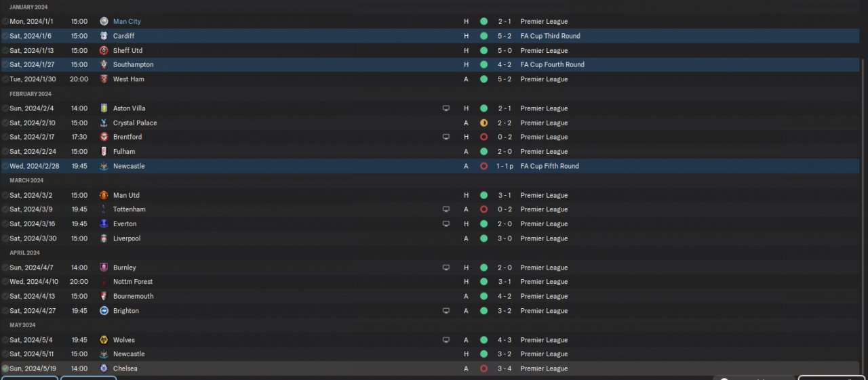The width and height of the screenshot is (868, 380).
Task: Click the green win indicator for Liverpool match
Action: (x=484, y=238)
